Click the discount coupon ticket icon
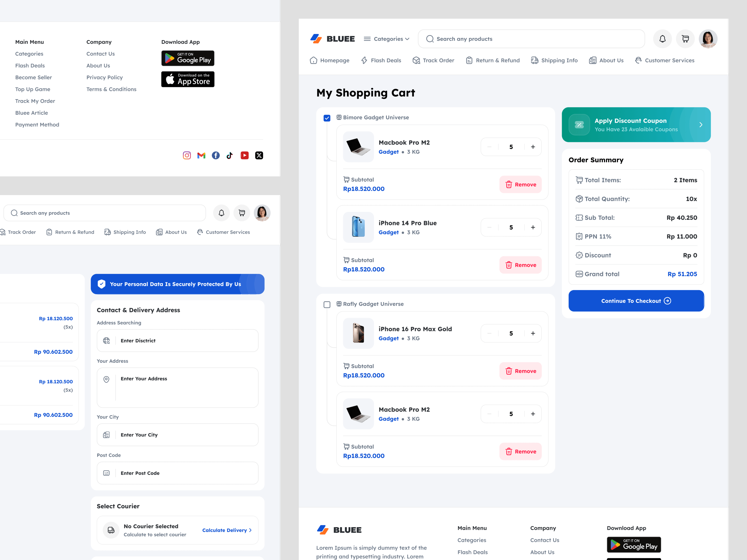The height and width of the screenshot is (560, 747). pos(579,125)
